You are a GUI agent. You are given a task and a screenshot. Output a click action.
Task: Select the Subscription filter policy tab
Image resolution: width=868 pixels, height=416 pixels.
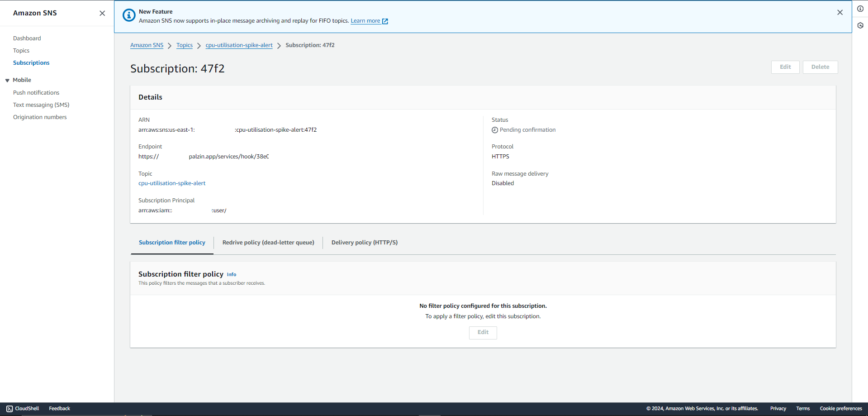pyautogui.click(x=172, y=243)
